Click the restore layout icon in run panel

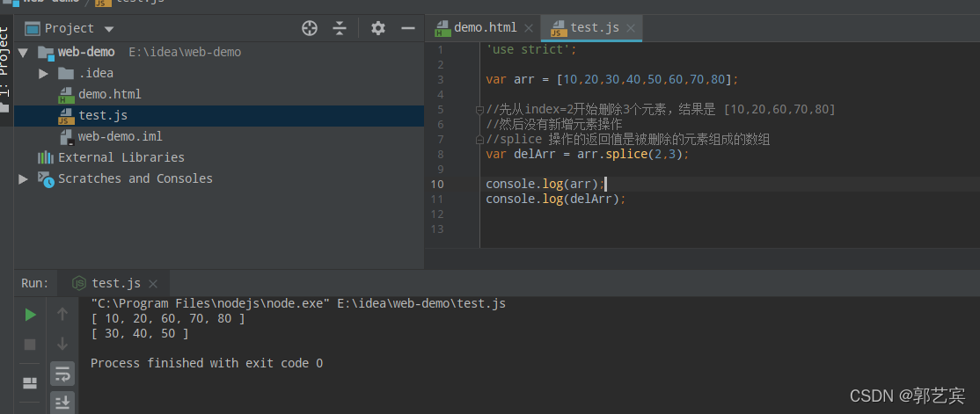click(x=30, y=382)
